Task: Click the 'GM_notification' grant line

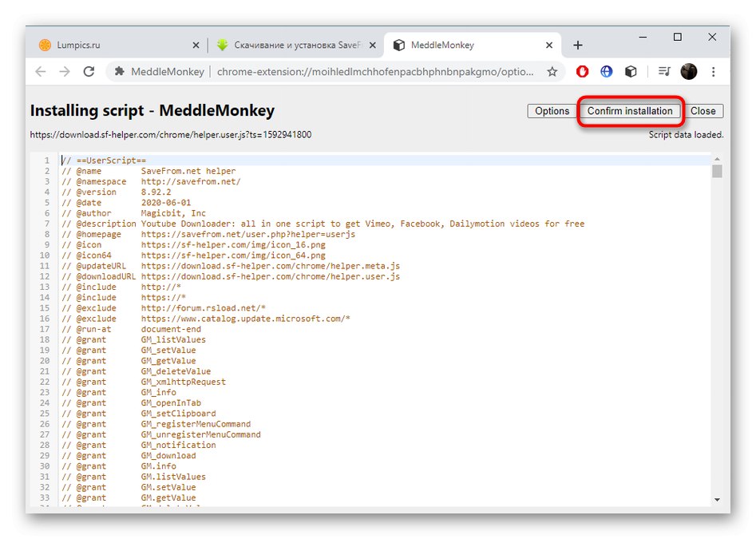Action: coord(138,446)
